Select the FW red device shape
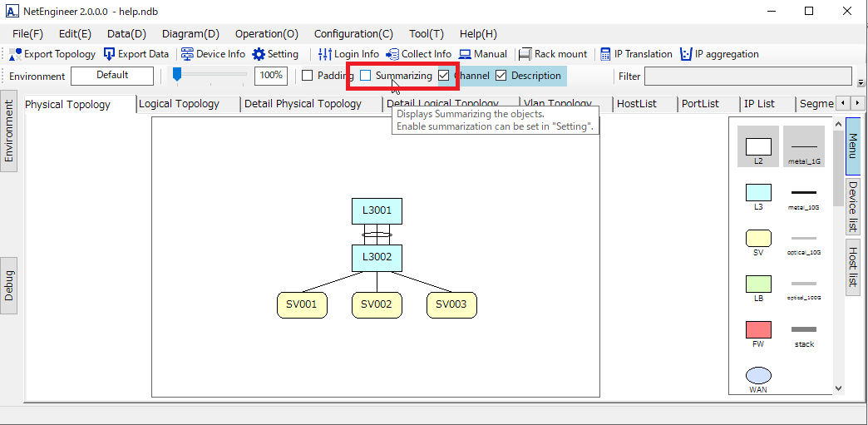868x425 pixels. click(x=758, y=329)
